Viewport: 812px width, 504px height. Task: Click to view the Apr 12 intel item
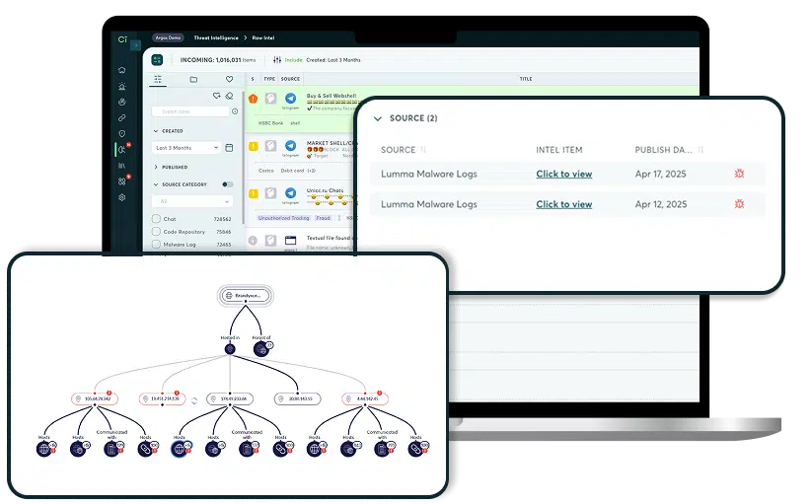tap(563, 205)
